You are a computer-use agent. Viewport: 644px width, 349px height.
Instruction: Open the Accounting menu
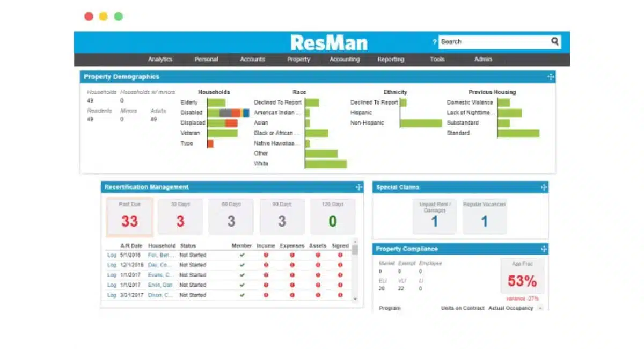pos(345,60)
